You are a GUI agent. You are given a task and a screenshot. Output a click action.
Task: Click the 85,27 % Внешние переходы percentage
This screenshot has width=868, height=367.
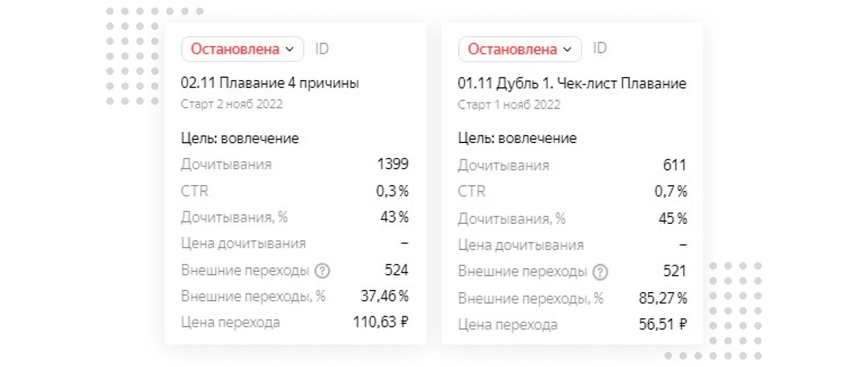click(x=661, y=297)
